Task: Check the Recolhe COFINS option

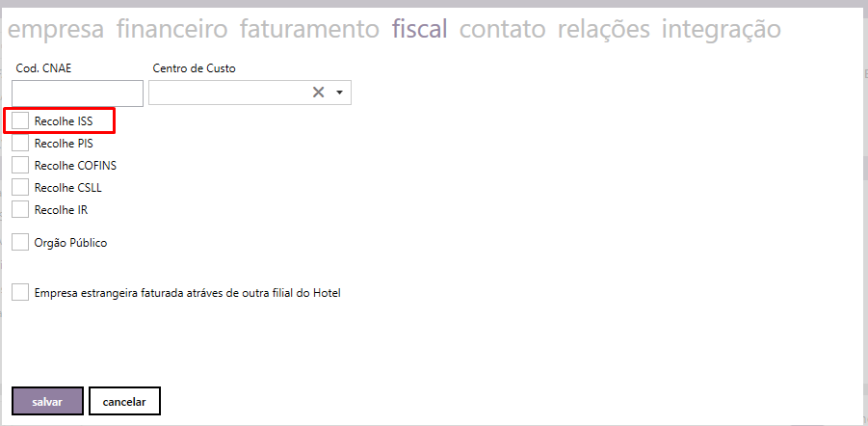Action: tap(20, 165)
